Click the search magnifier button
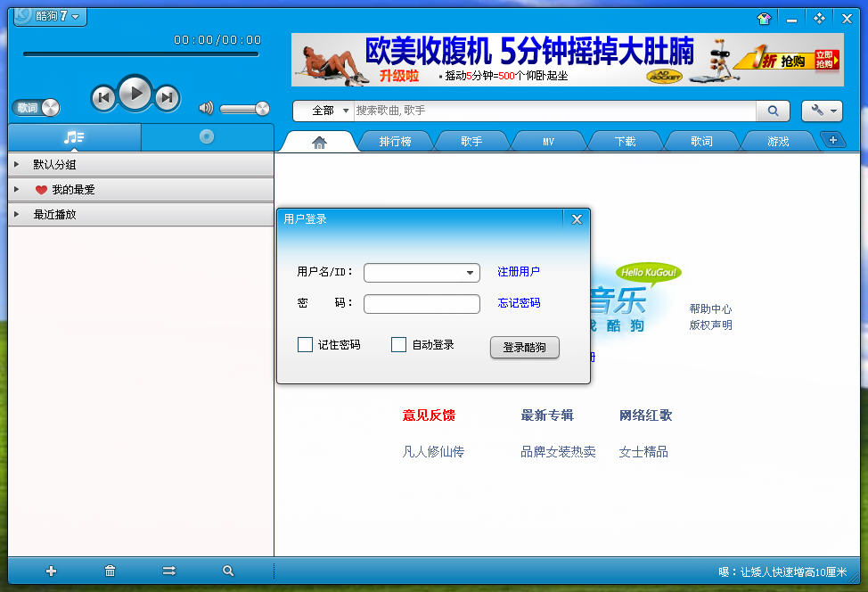 [x=774, y=111]
